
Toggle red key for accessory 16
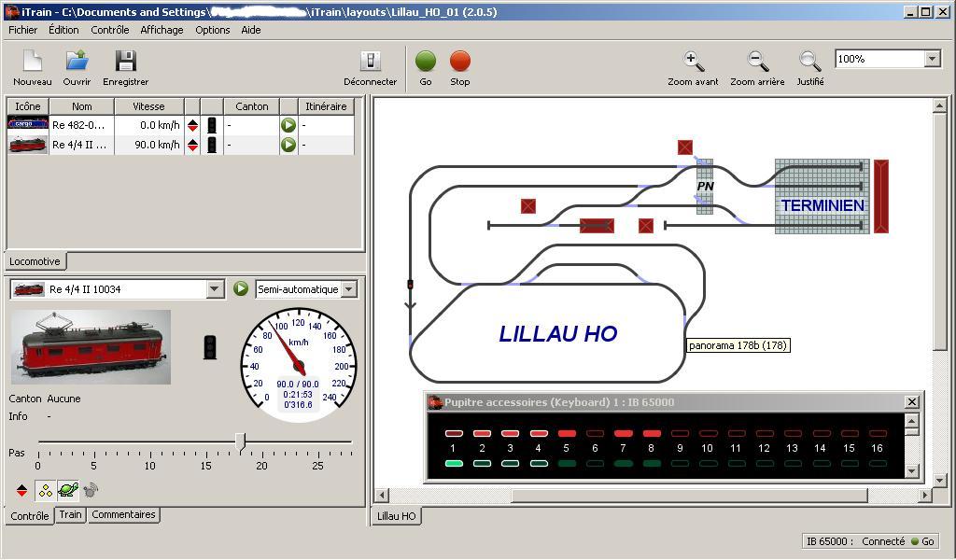[878, 433]
